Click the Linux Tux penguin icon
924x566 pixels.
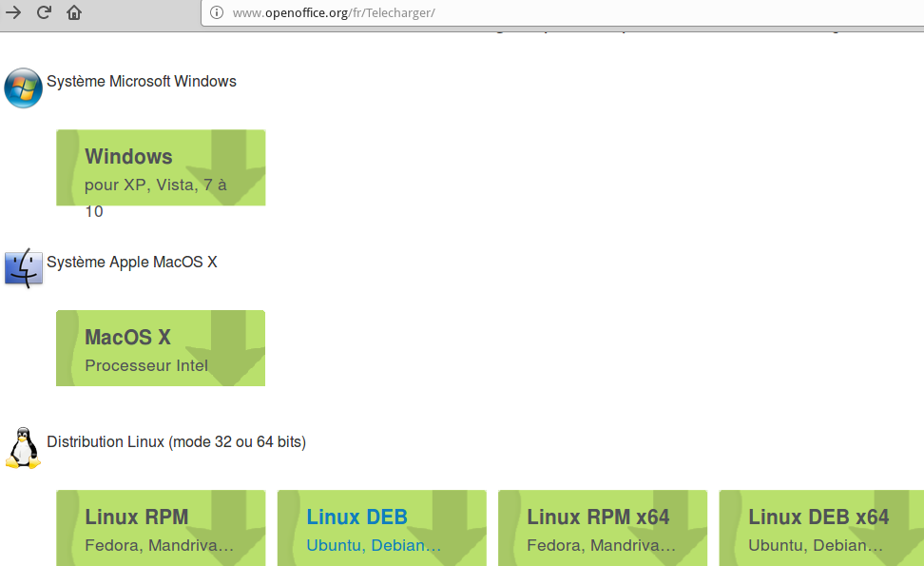23,448
